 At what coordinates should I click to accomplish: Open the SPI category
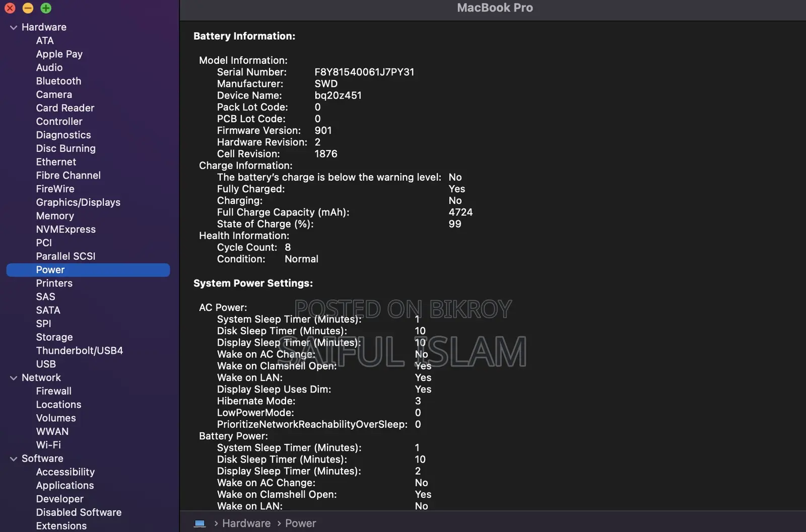point(43,324)
